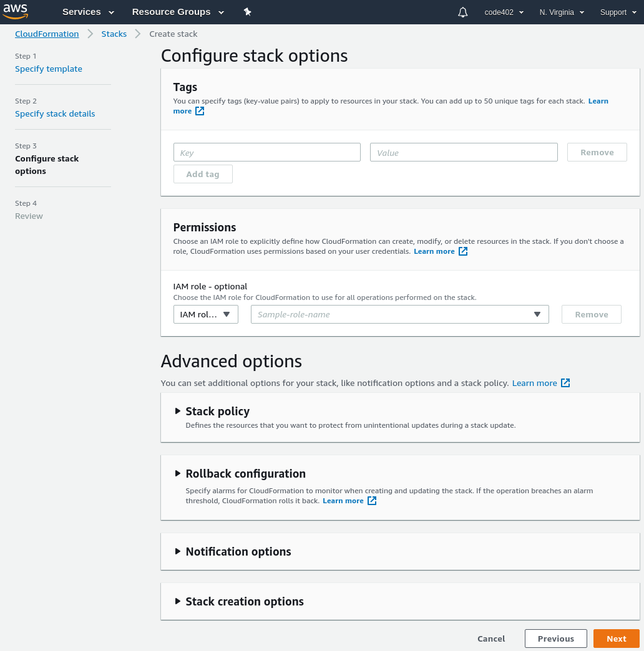Open the Services menu

point(88,12)
